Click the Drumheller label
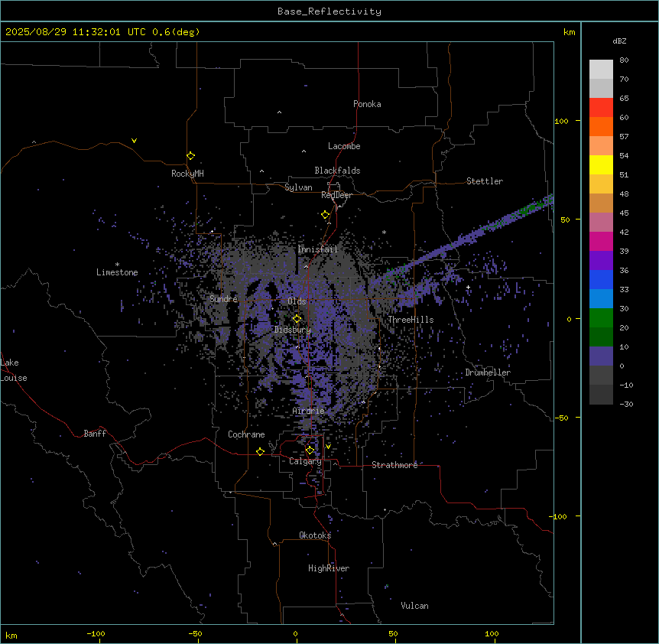Screen dimensions: 659x644 (488, 372)
